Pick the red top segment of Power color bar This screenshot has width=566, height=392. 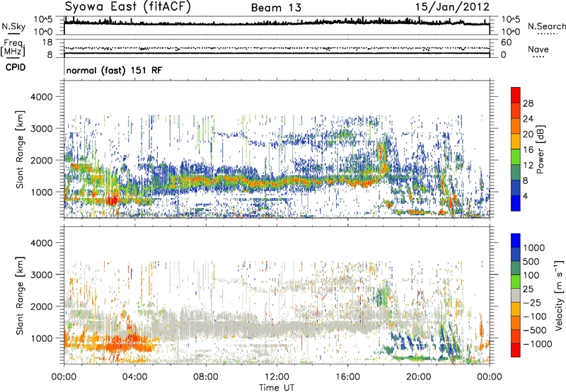coord(516,95)
